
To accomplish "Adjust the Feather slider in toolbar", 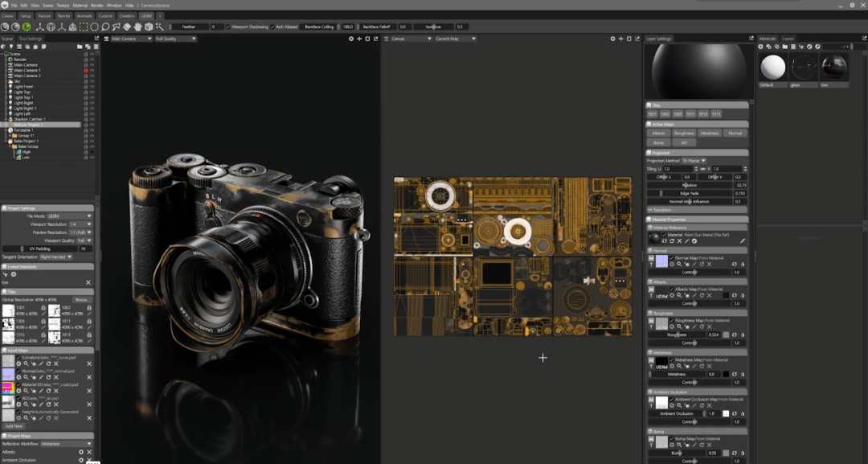I will click(x=188, y=27).
